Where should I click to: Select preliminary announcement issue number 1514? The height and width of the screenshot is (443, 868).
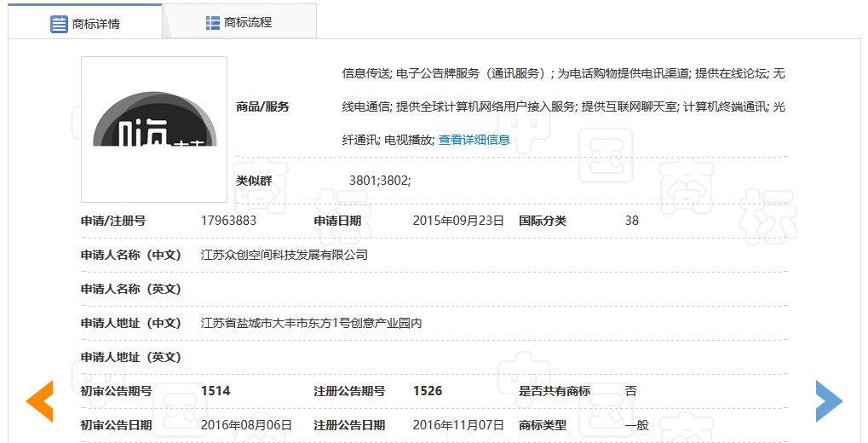pos(216,391)
